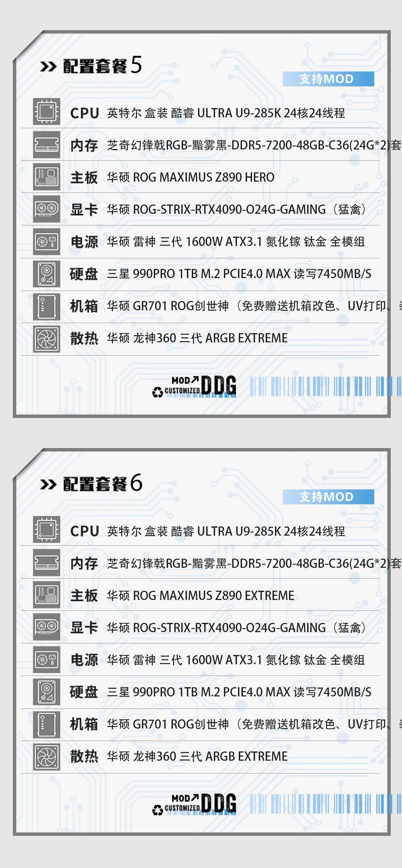The image size is (402, 868).
Task: Select memory text 芝奇幻锋戟RGB DDR5-7200 in 配置套餐5
Action: 254,145
